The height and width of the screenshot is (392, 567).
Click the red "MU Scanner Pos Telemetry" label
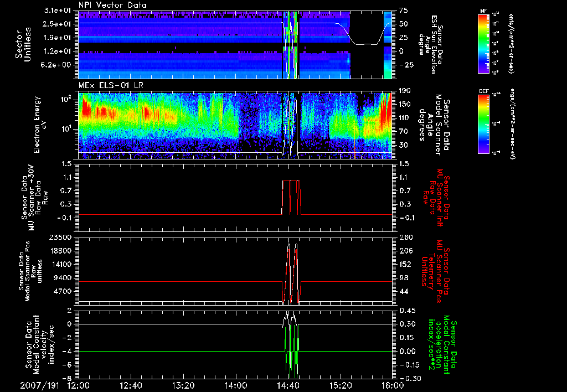(435, 272)
